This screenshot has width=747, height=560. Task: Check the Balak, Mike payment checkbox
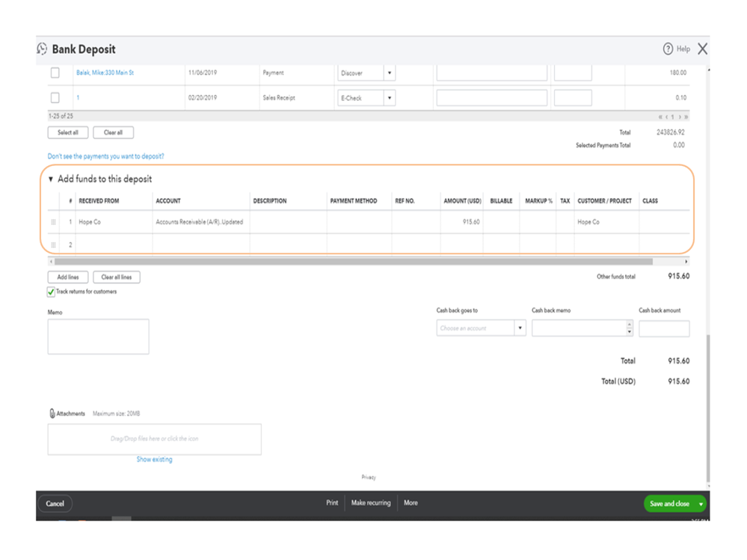pos(55,73)
